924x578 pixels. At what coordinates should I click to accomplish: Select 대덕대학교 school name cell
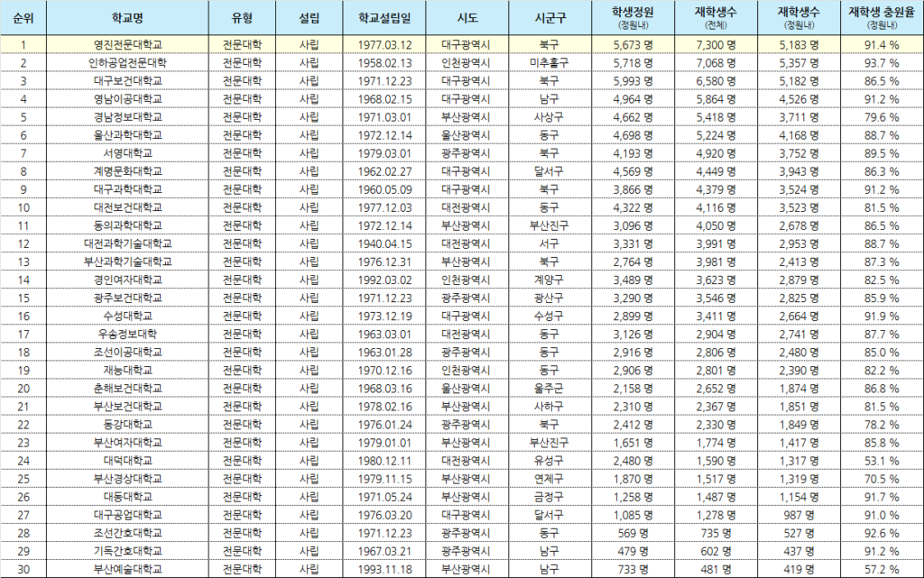point(128,461)
